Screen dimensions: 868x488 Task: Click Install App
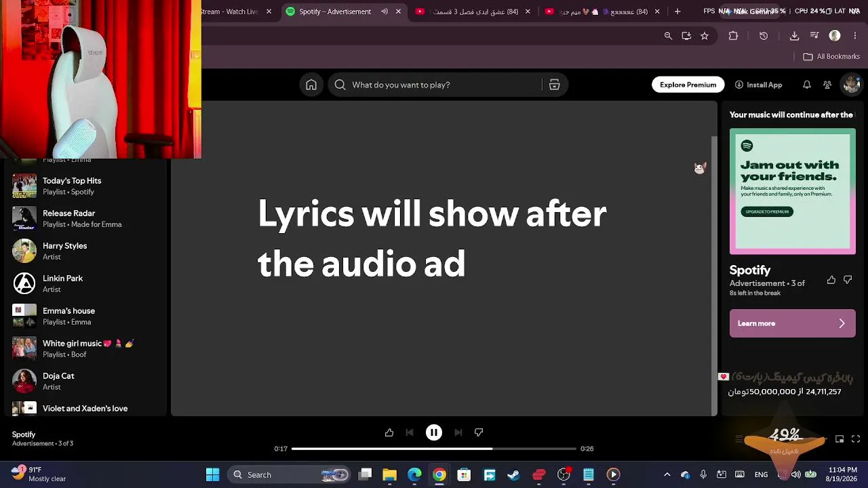point(758,85)
